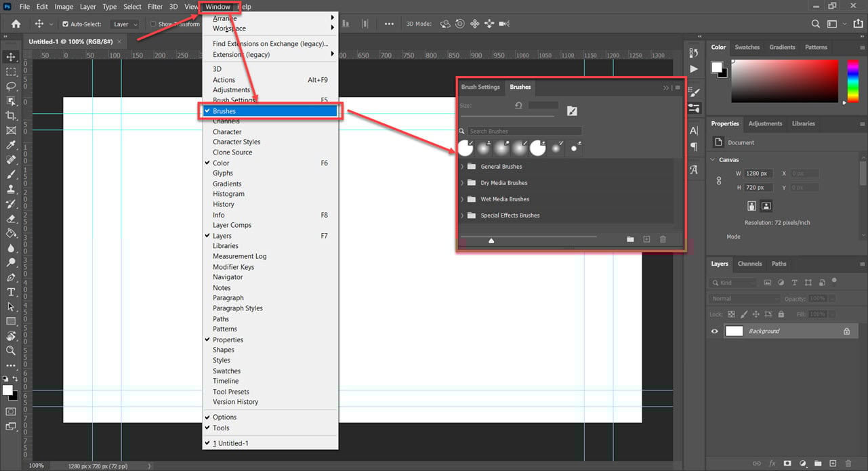The height and width of the screenshot is (471, 868).
Task: Select the Rectangular Marquee tool
Action: click(11, 72)
